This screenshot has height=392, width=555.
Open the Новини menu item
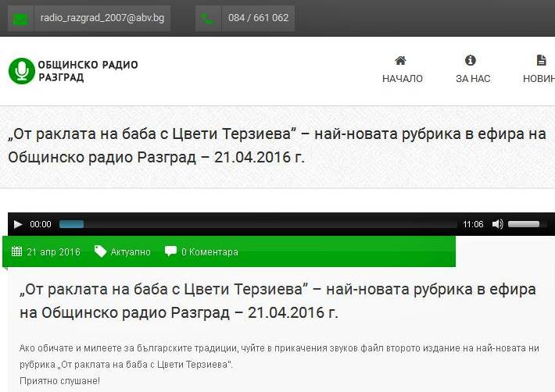[539, 78]
